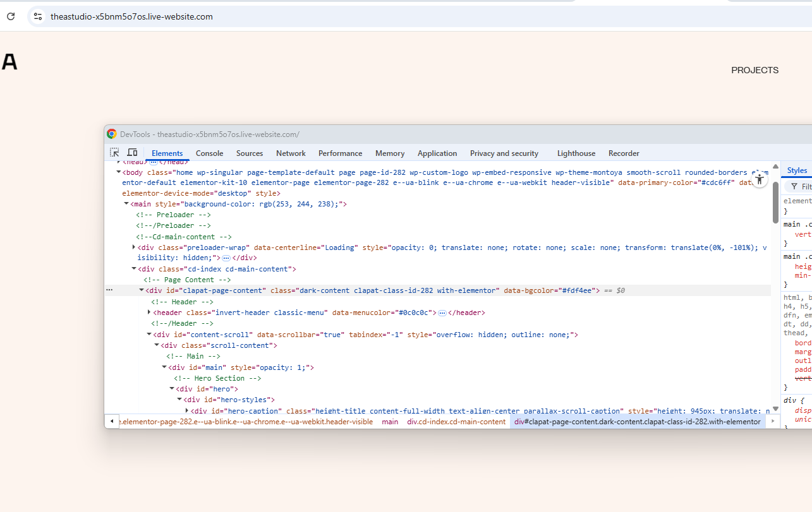Click the Filter field in Styles pane
This screenshot has width=812, height=512.
click(800, 187)
